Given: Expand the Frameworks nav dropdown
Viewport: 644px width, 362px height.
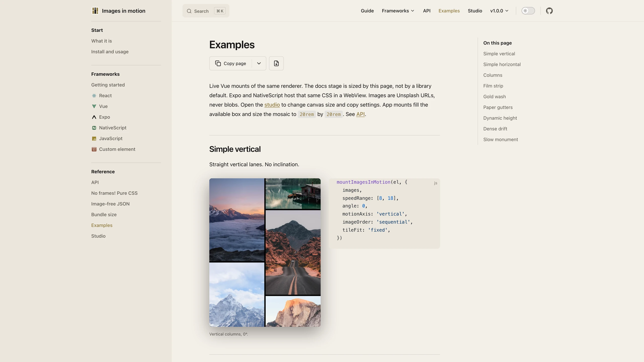Looking at the screenshot, I should coord(398,11).
